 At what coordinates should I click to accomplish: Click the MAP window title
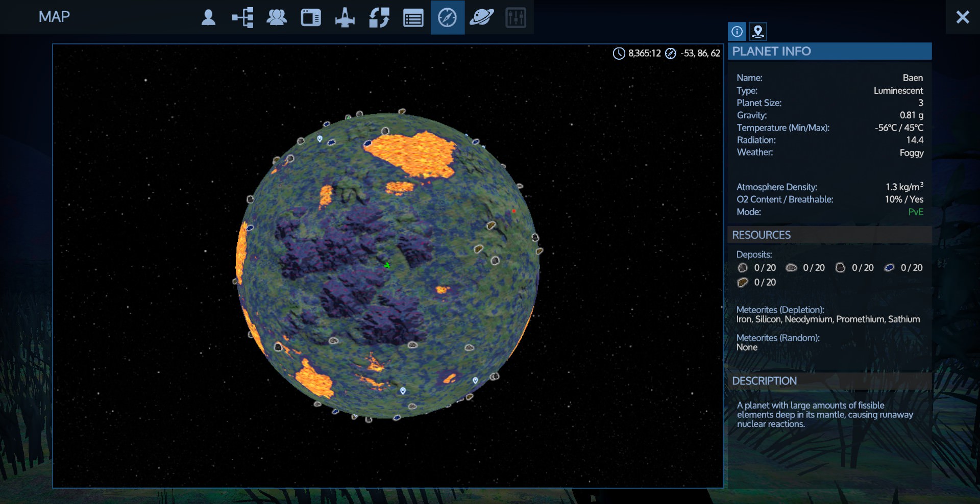54,17
